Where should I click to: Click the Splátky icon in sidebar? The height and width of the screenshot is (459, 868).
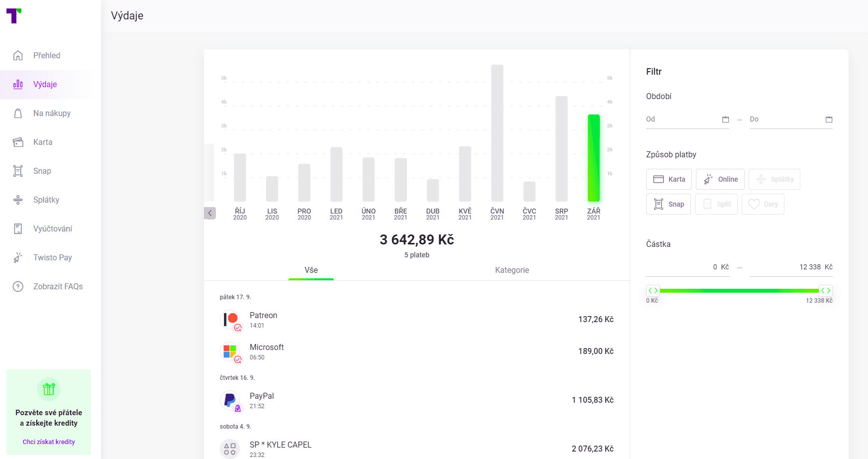(18, 200)
